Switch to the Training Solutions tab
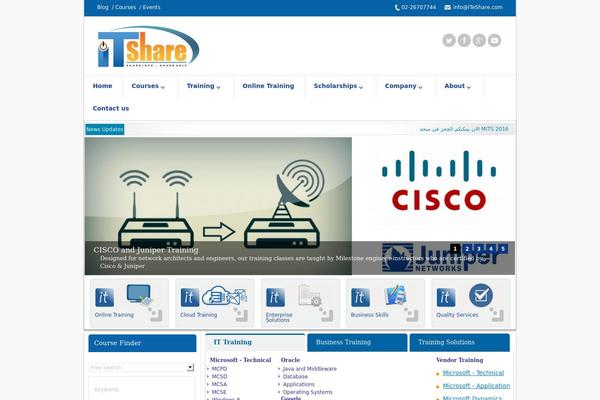This screenshot has width=600, height=400. click(x=460, y=343)
